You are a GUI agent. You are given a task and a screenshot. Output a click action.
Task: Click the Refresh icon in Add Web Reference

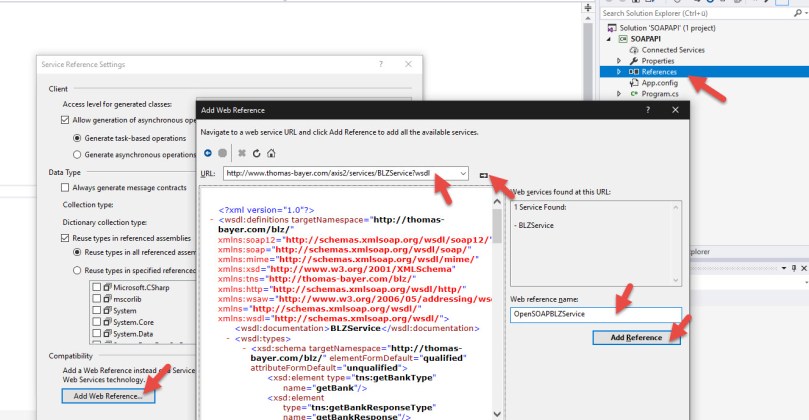click(x=257, y=153)
